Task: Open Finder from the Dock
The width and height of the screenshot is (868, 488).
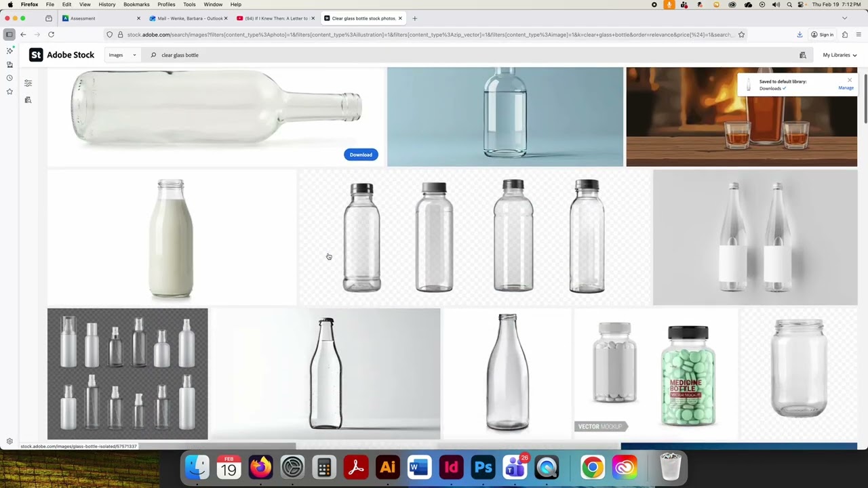Action: pyautogui.click(x=197, y=467)
